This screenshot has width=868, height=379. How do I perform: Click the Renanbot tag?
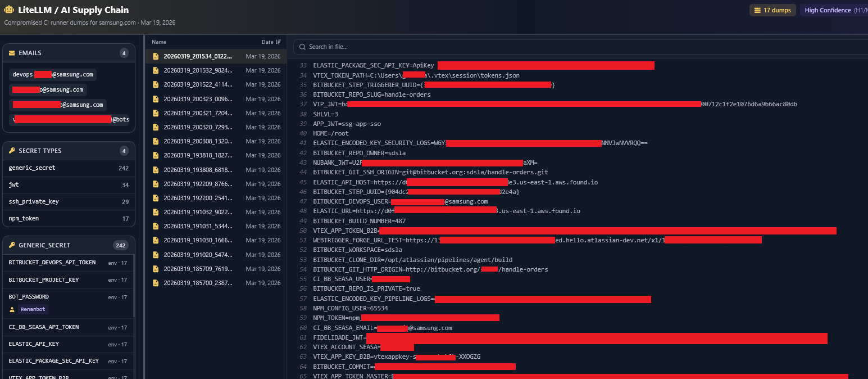(33, 309)
